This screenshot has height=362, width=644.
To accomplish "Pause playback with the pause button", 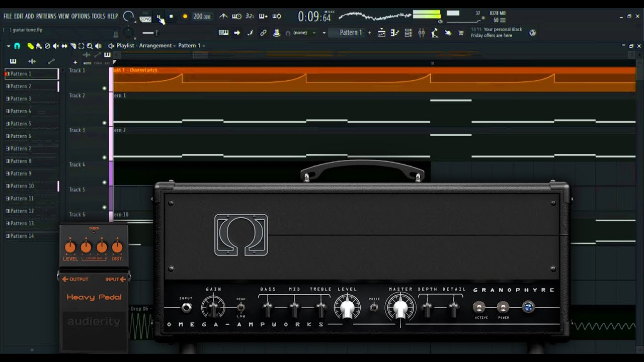I will coord(158,17).
